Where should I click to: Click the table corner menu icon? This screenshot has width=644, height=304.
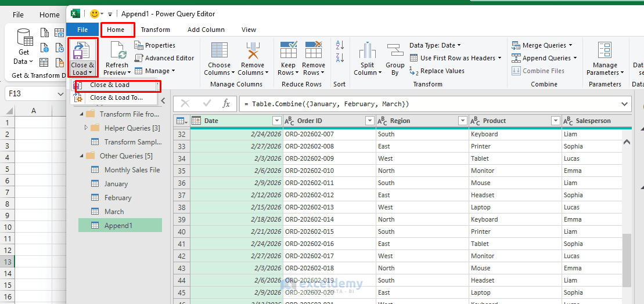pos(182,121)
